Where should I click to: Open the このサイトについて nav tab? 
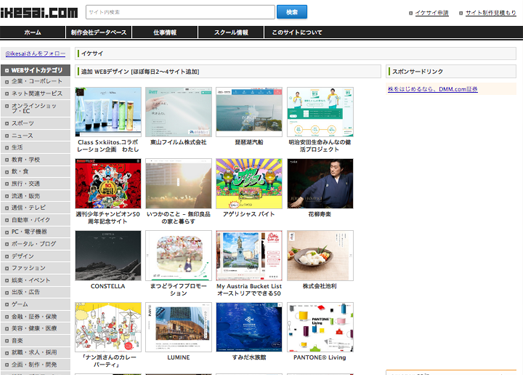coord(297,32)
